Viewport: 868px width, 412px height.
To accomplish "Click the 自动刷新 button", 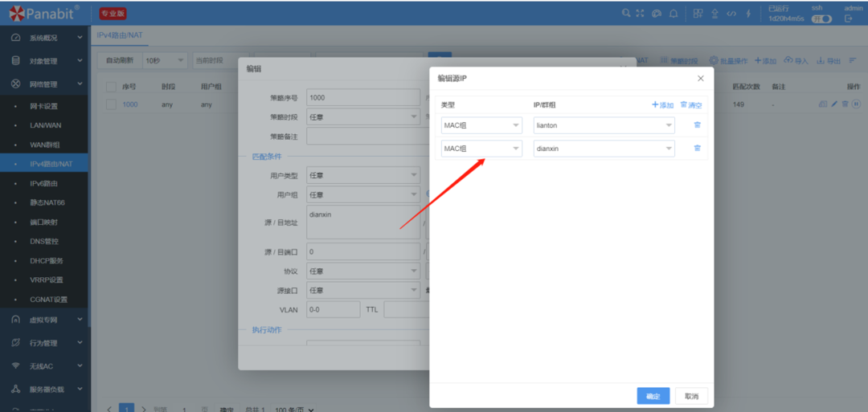I will coord(120,60).
